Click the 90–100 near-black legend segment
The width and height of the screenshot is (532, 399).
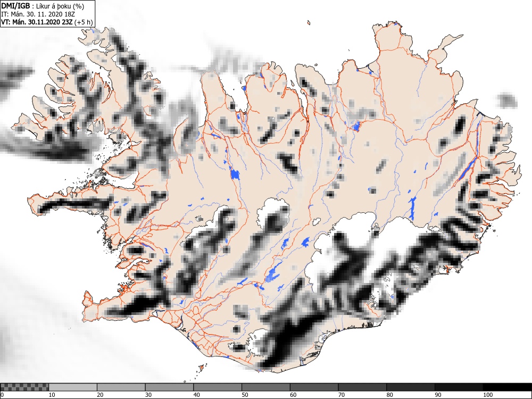point(459,387)
